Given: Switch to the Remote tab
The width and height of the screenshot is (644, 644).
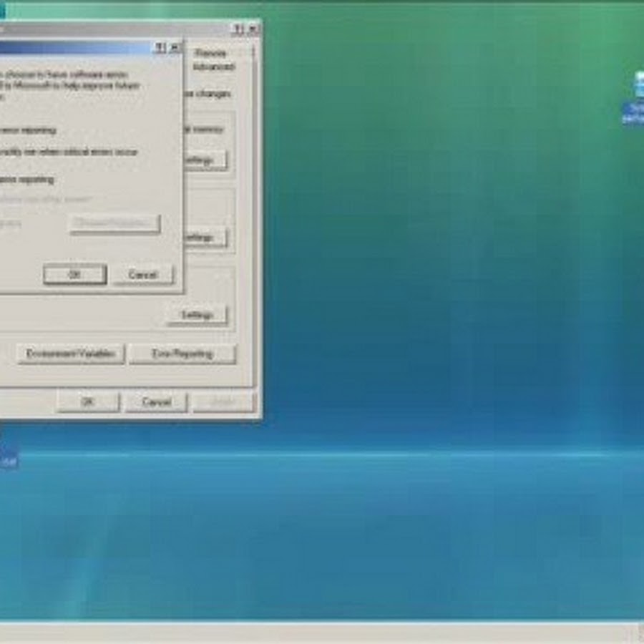Looking at the screenshot, I should point(210,53).
